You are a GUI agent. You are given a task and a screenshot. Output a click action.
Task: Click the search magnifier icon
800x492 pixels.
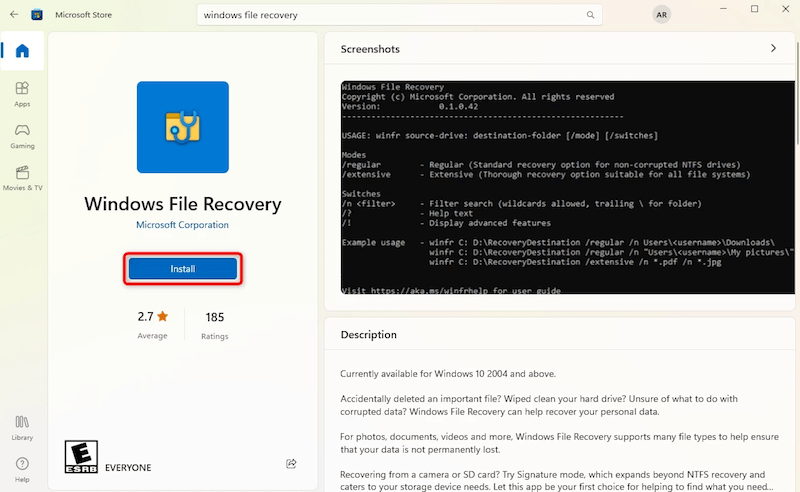click(591, 15)
